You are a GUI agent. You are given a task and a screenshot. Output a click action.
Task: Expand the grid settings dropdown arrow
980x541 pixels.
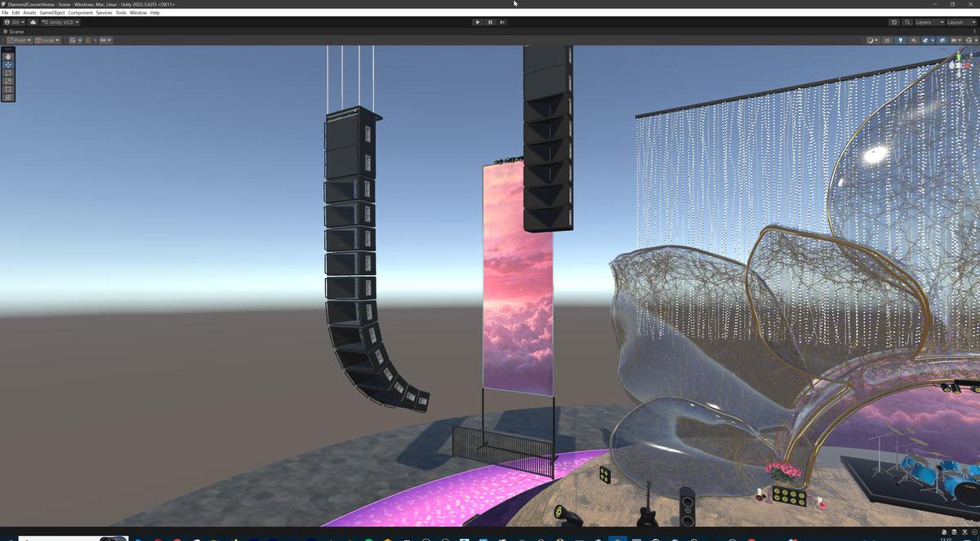80,40
